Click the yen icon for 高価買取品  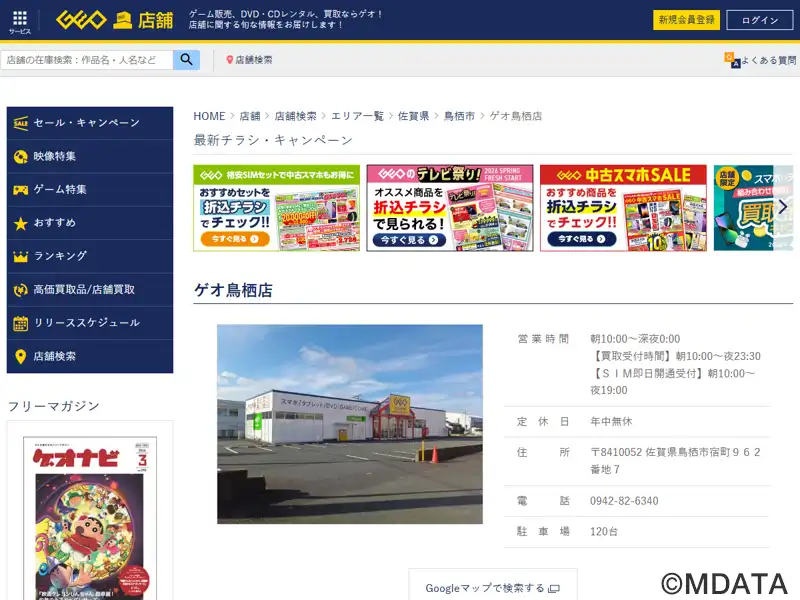coord(20,290)
